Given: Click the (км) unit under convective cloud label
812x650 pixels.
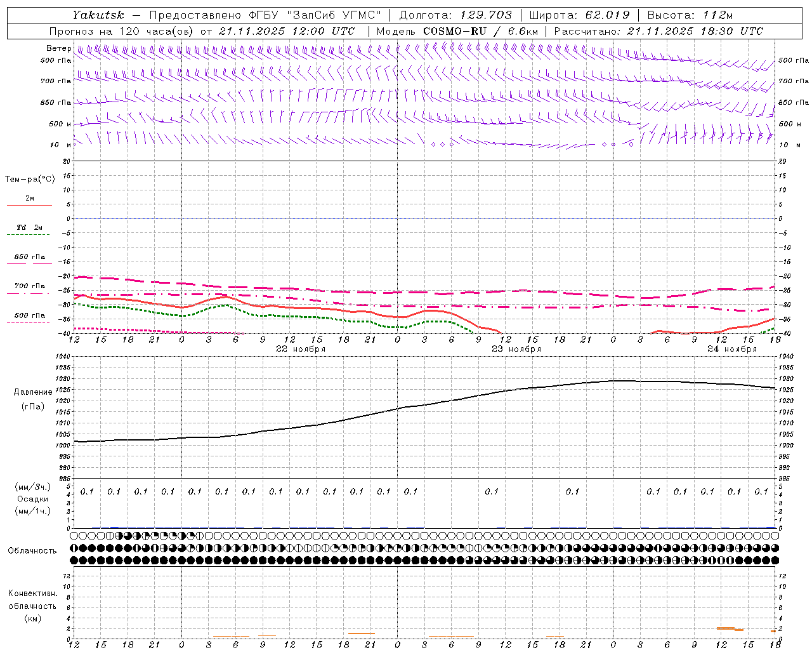Looking at the screenshot, I should click(32, 618).
